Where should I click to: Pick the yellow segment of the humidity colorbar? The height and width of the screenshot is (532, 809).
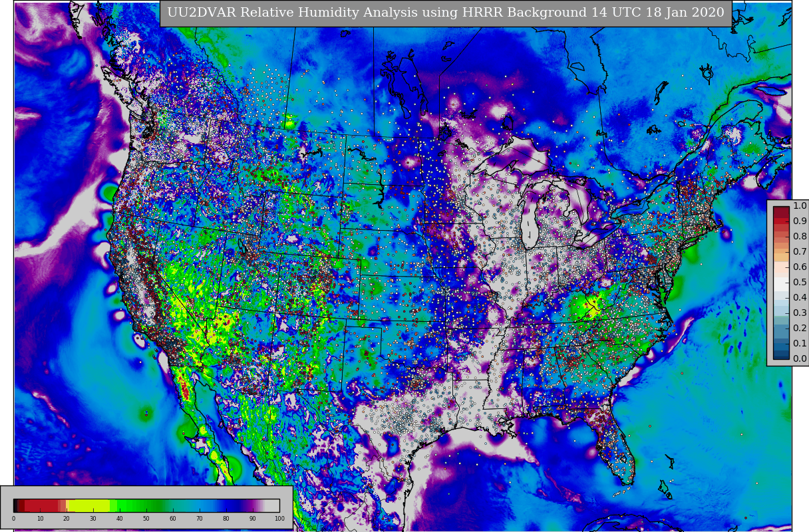tap(90, 505)
